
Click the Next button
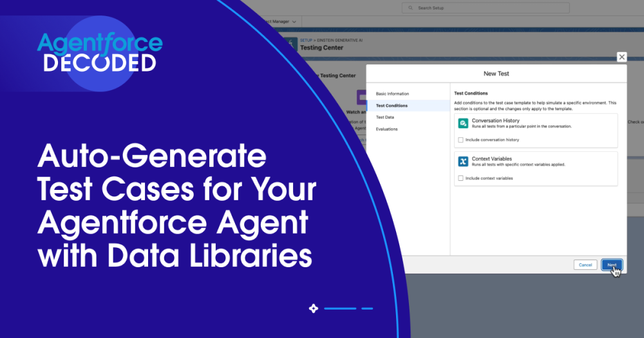pyautogui.click(x=612, y=265)
